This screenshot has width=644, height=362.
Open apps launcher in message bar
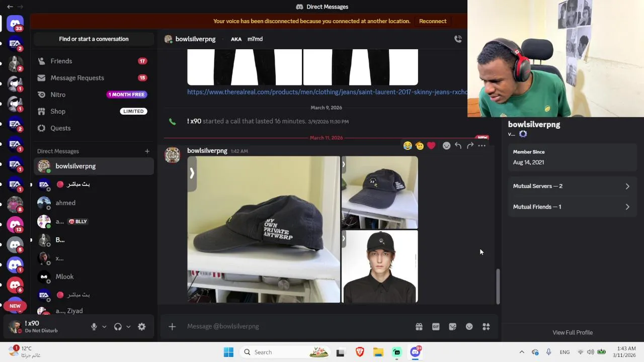coord(486,326)
